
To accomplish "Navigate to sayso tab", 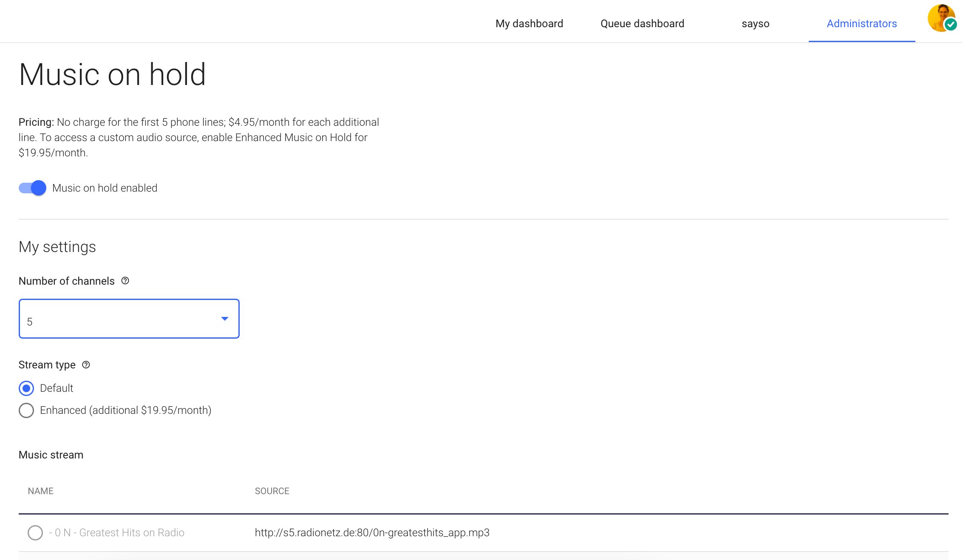I will pyautogui.click(x=756, y=23).
